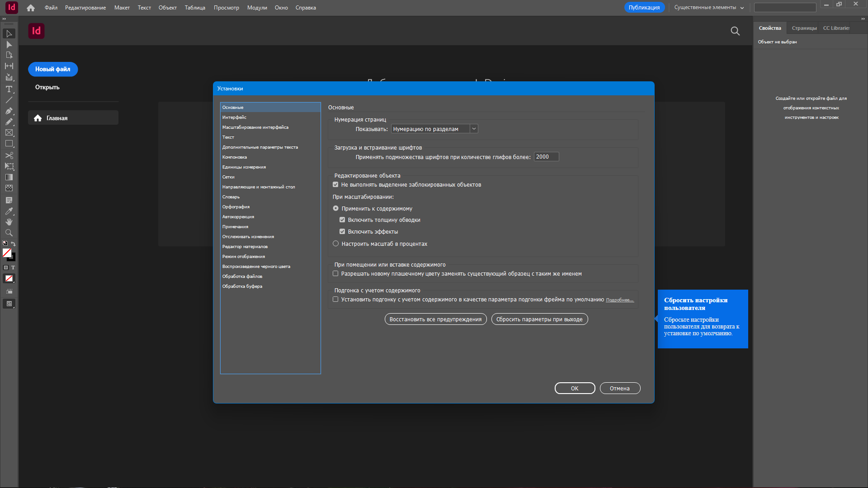Select the Selection tool

tap(9, 33)
